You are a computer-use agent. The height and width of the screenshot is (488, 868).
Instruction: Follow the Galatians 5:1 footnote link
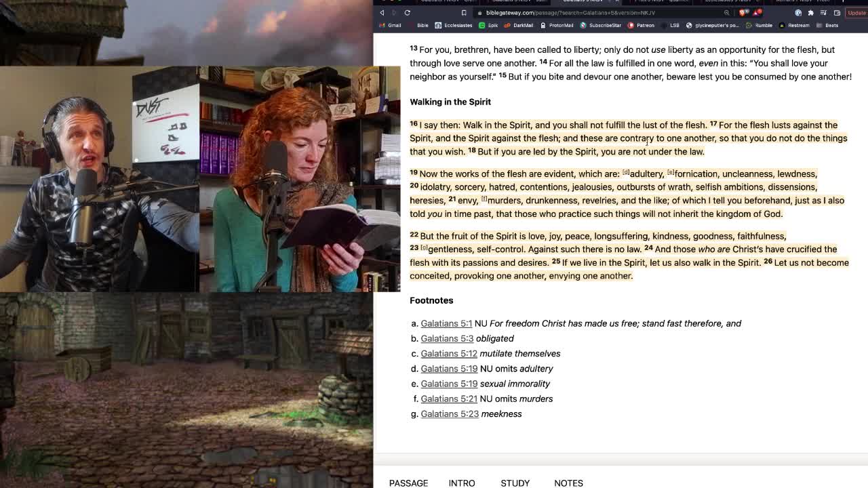tap(446, 323)
